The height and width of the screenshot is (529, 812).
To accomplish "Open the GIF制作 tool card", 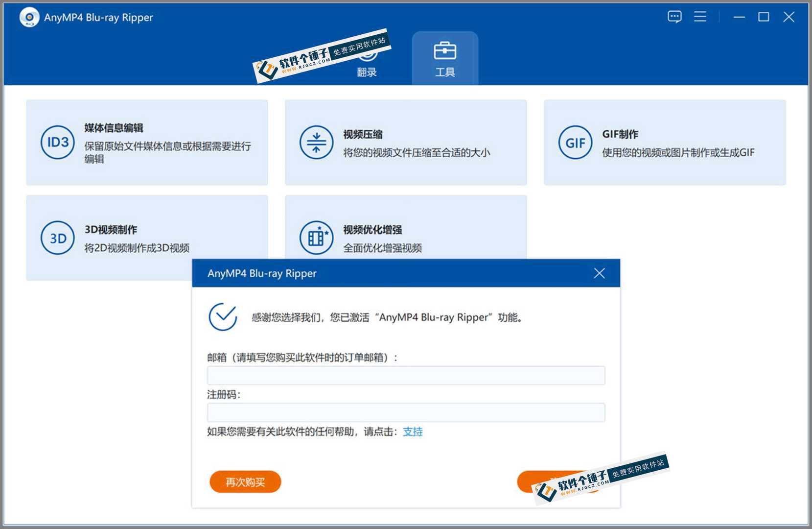I will [665, 143].
